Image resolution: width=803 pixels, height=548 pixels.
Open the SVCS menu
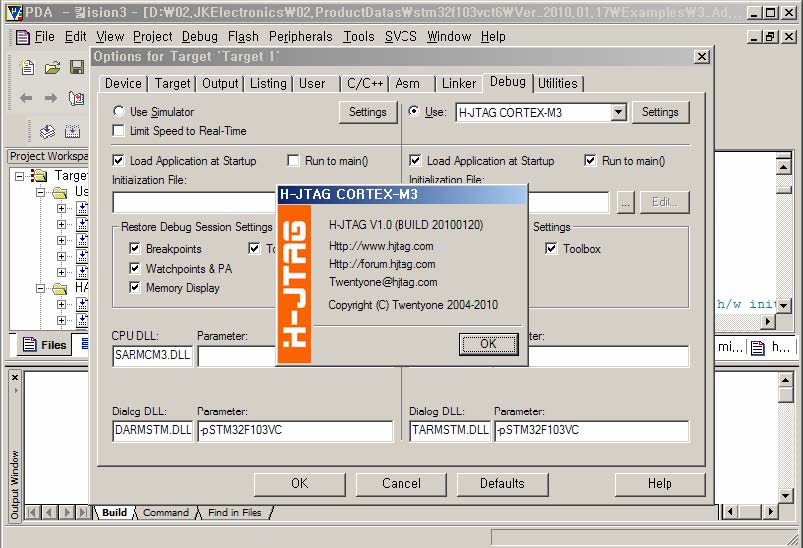click(400, 37)
